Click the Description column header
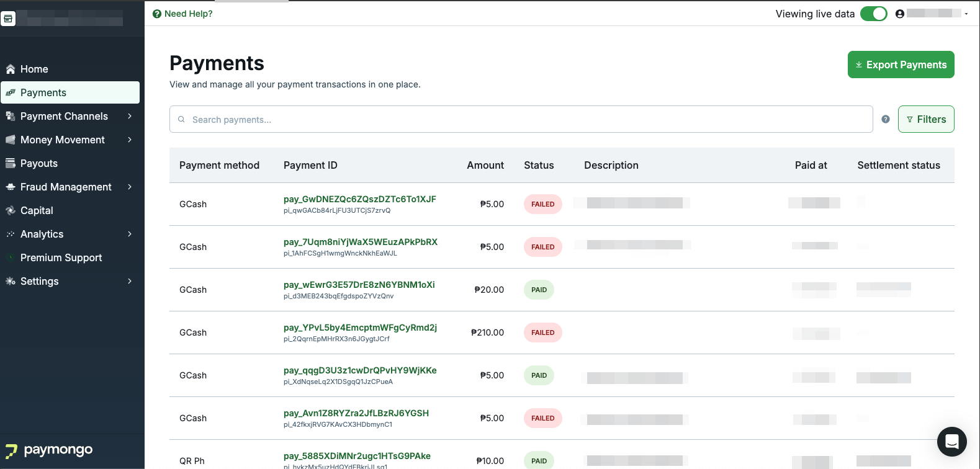980x469 pixels. click(x=611, y=165)
